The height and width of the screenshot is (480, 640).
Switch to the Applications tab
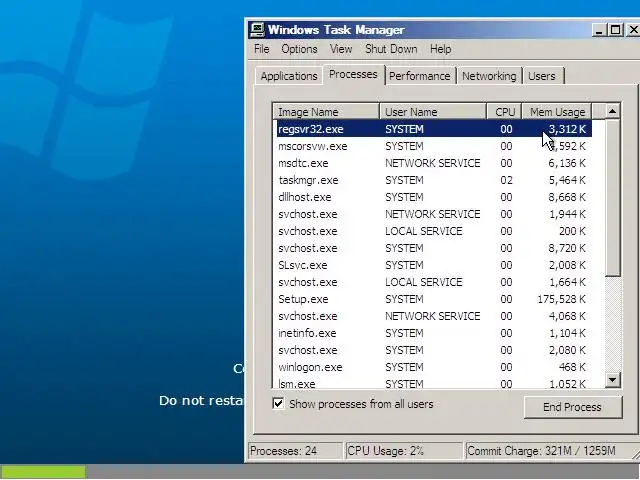[x=289, y=76]
